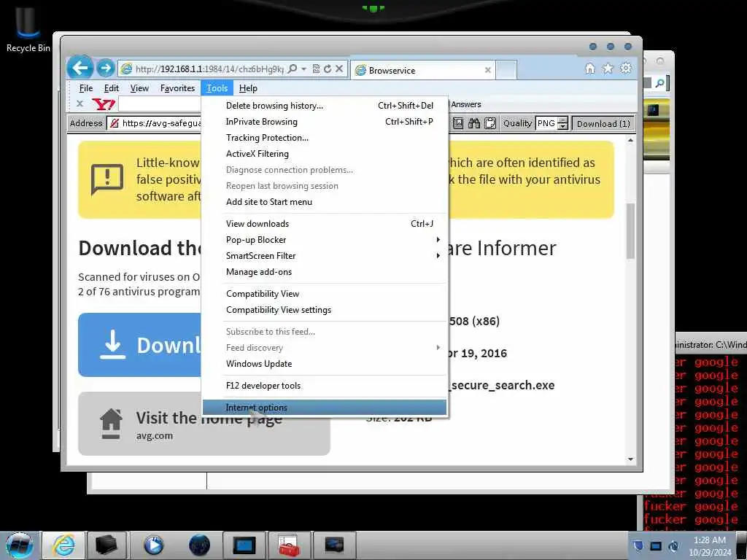
Task: Close the Yahoo toolbar with small x
Action: pyautogui.click(x=80, y=104)
